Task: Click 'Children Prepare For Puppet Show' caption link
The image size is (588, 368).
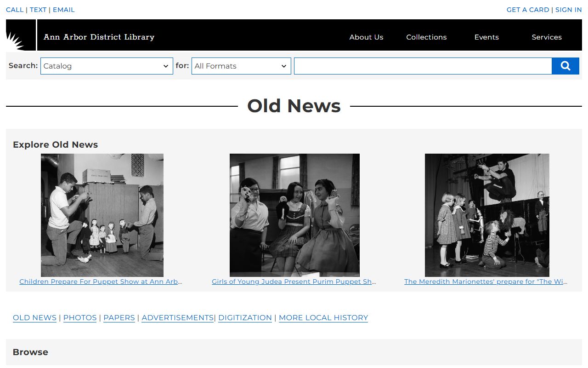Action: [x=101, y=282]
